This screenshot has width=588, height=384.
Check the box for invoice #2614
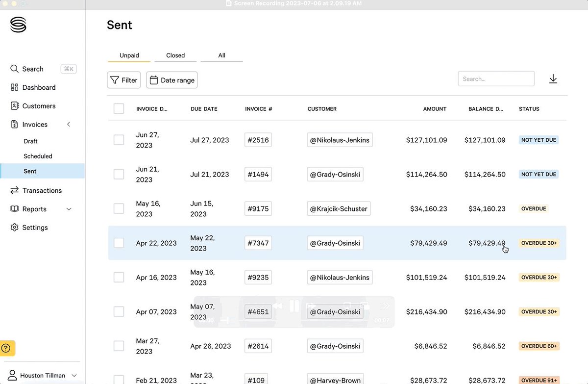[119, 346]
